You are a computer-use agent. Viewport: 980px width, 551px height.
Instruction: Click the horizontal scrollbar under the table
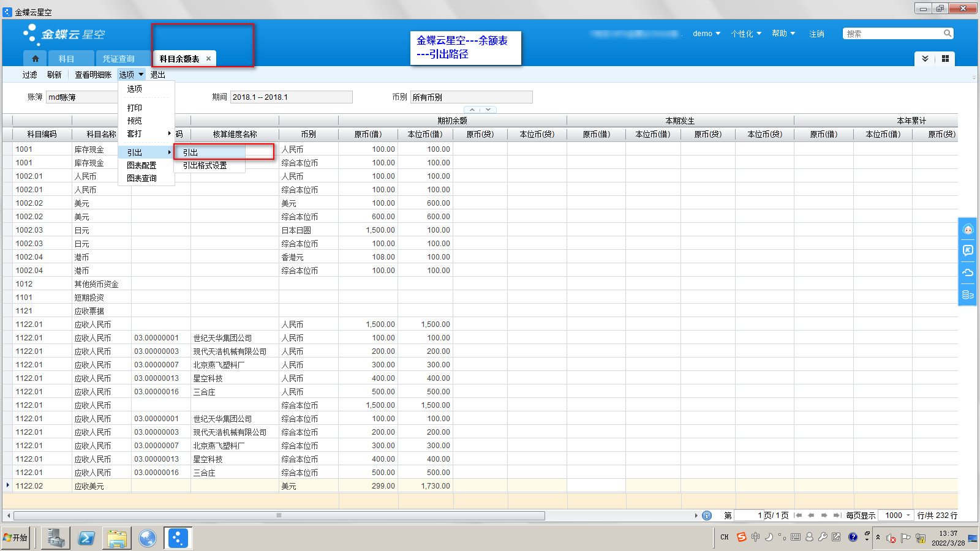[x=279, y=515]
